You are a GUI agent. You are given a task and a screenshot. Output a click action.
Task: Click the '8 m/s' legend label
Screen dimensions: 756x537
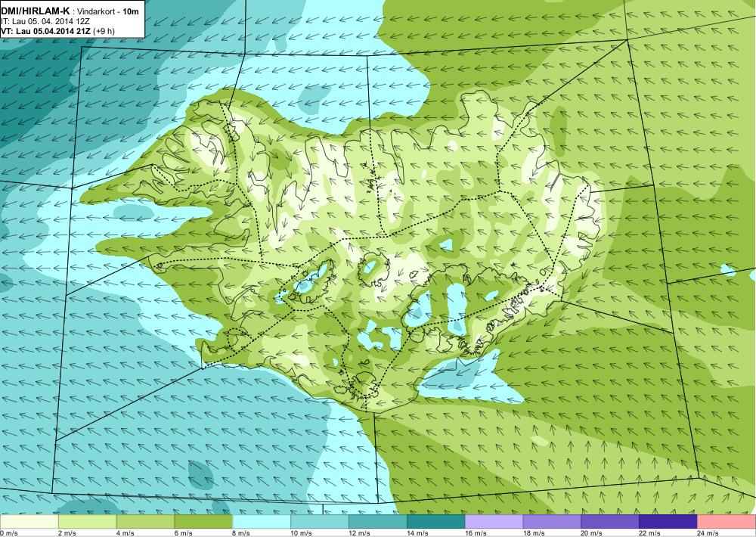242,533
